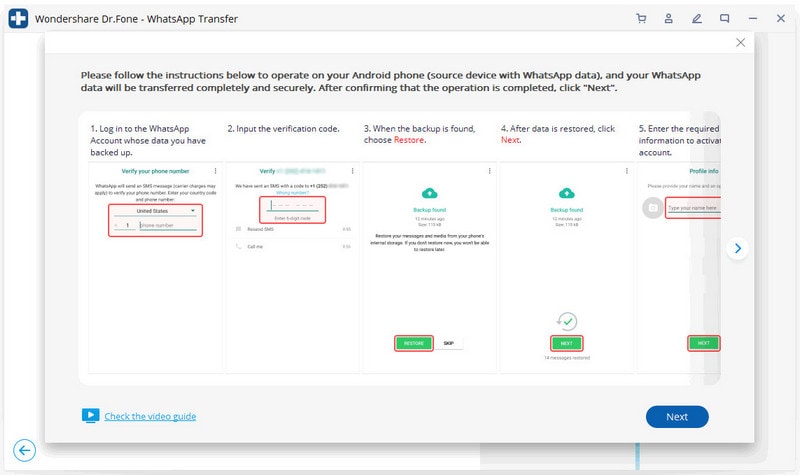Click the SKIP option in step 3 image

(448, 343)
